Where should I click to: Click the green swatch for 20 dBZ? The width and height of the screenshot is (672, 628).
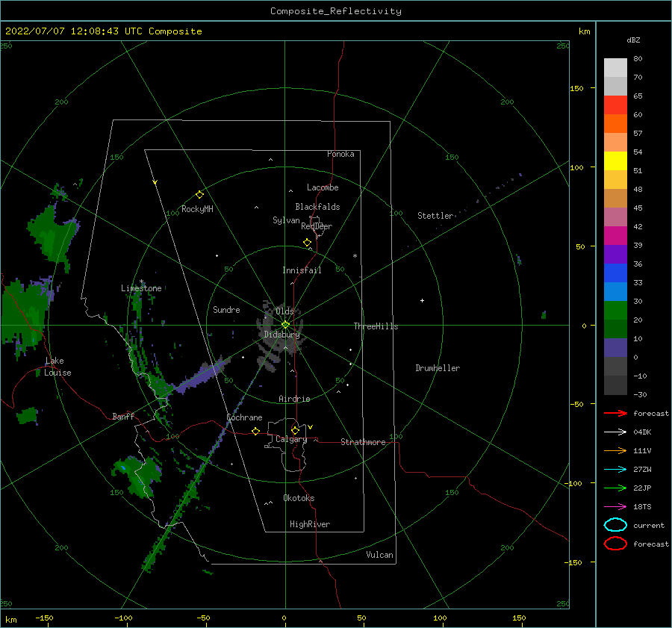pyautogui.click(x=615, y=310)
